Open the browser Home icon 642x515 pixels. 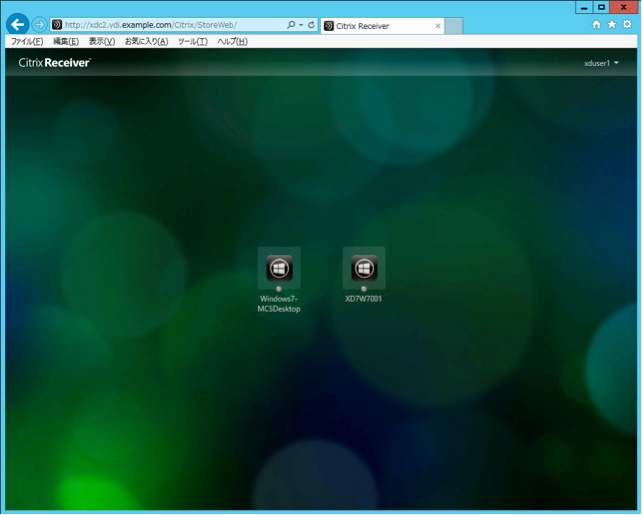[x=597, y=25]
